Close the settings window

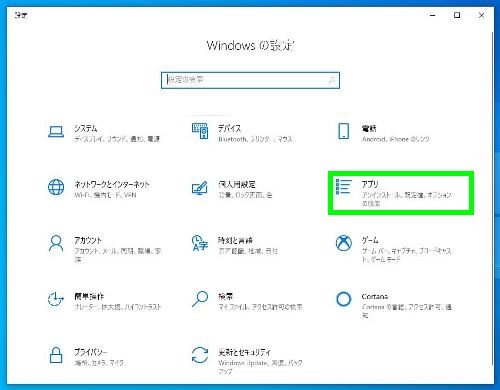click(481, 15)
